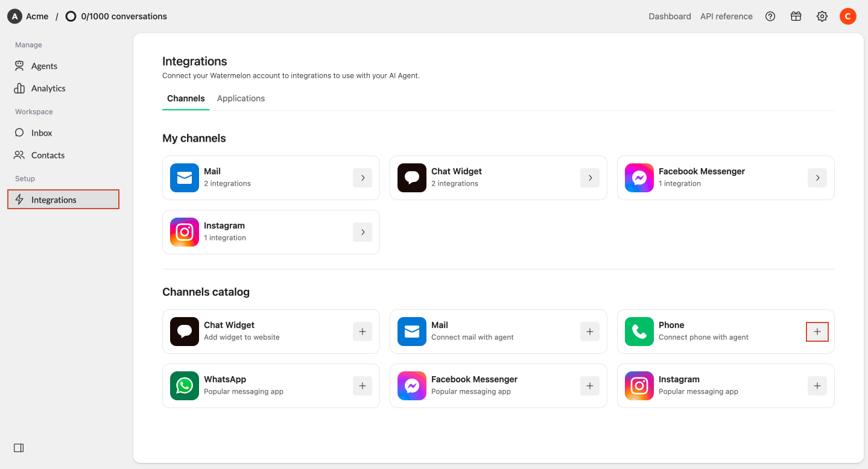Open the orange user avatar C
868x469 pixels.
[848, 16]
